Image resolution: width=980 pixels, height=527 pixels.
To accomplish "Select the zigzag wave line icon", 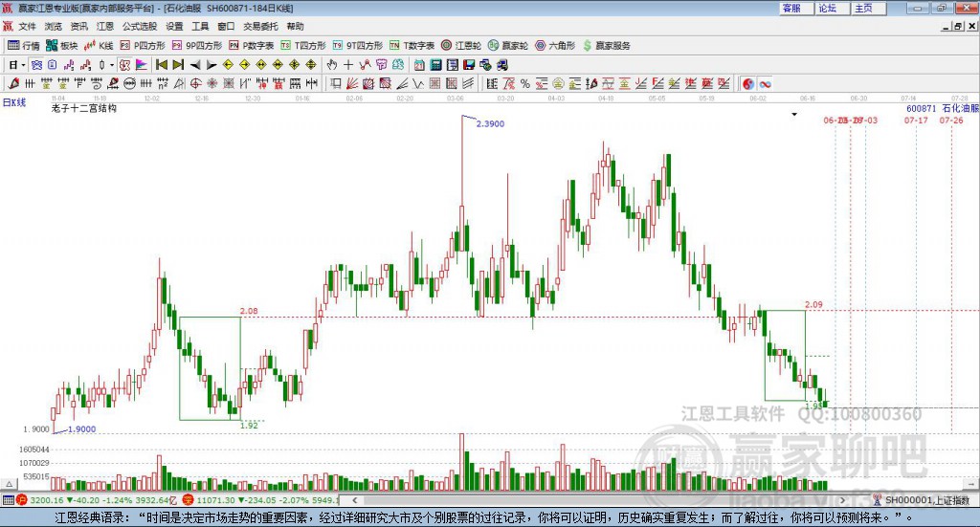I will pyautogui.click(x=418, y=83).
